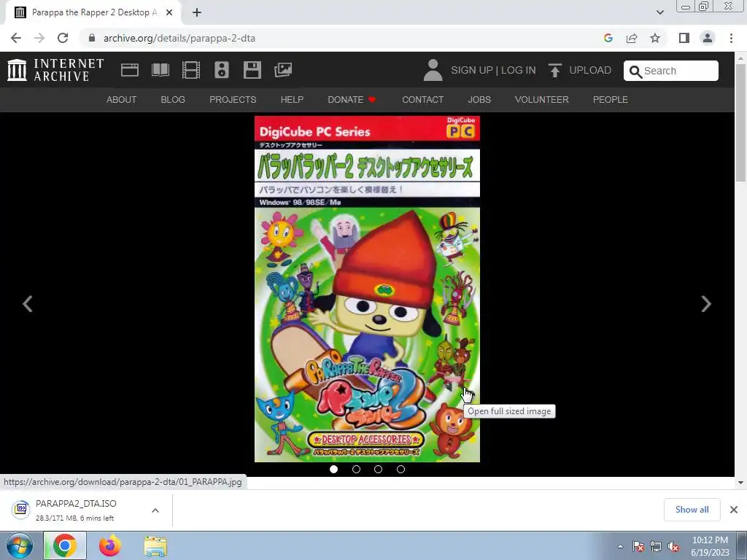
Task: Click the UPLOAD link text
Action: pyautogui.click(x=590, y=70)
